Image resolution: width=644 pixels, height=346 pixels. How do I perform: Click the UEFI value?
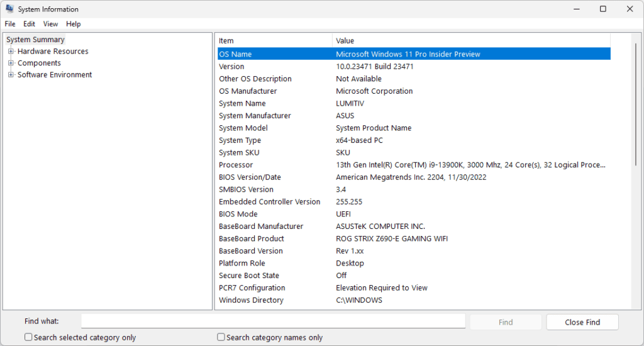coord(343,214)
